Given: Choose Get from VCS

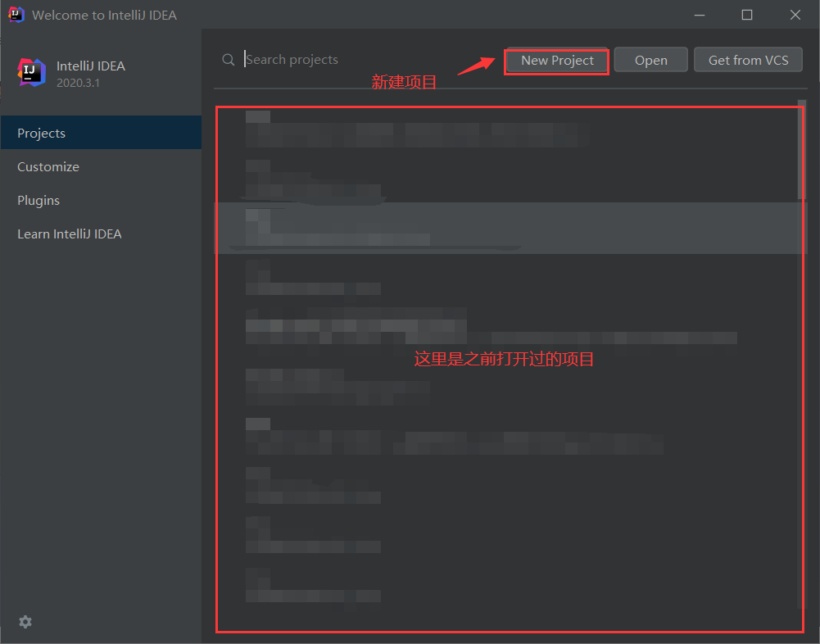Looking at the screenshot, I should pos(749,60).
